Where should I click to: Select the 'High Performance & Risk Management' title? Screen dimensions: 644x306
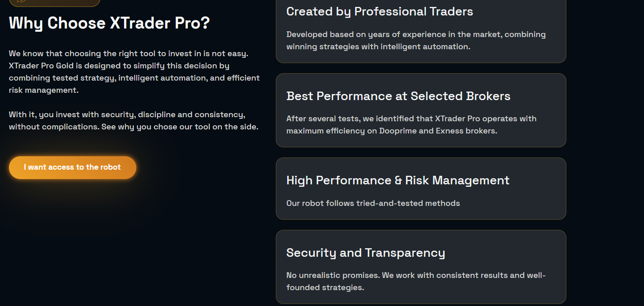pos(397,181)
